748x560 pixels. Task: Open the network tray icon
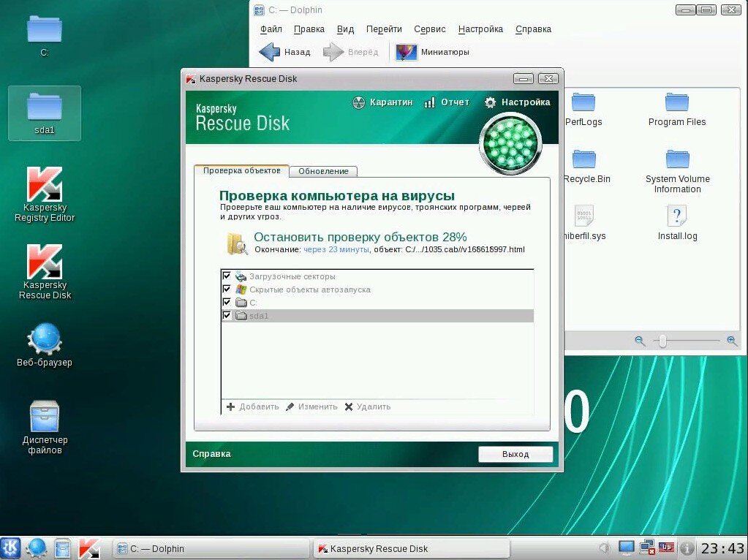(647, 548)
